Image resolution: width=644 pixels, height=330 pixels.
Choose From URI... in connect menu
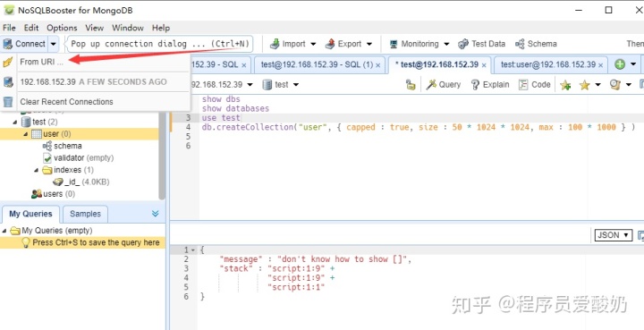[x=41, y=62]
